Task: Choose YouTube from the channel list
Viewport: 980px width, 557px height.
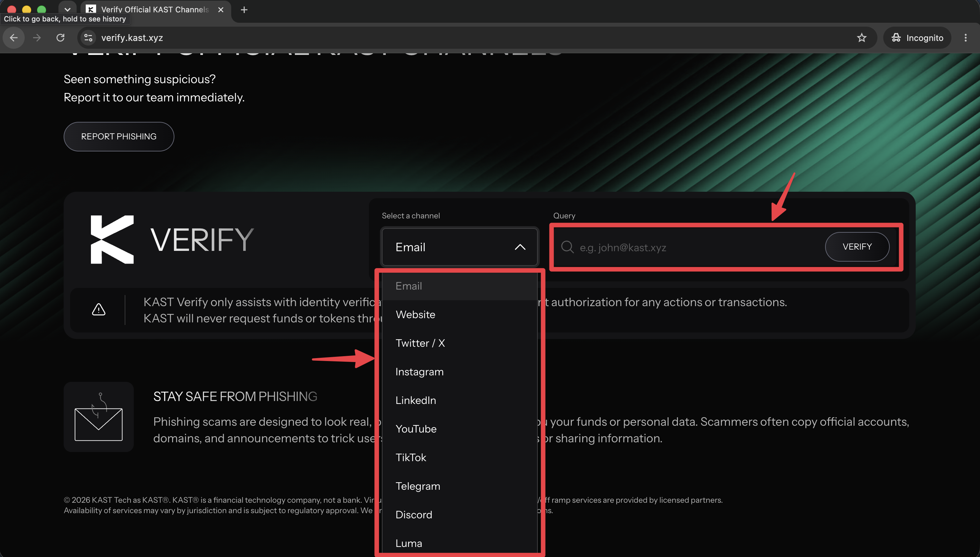Action: point(460,429)
